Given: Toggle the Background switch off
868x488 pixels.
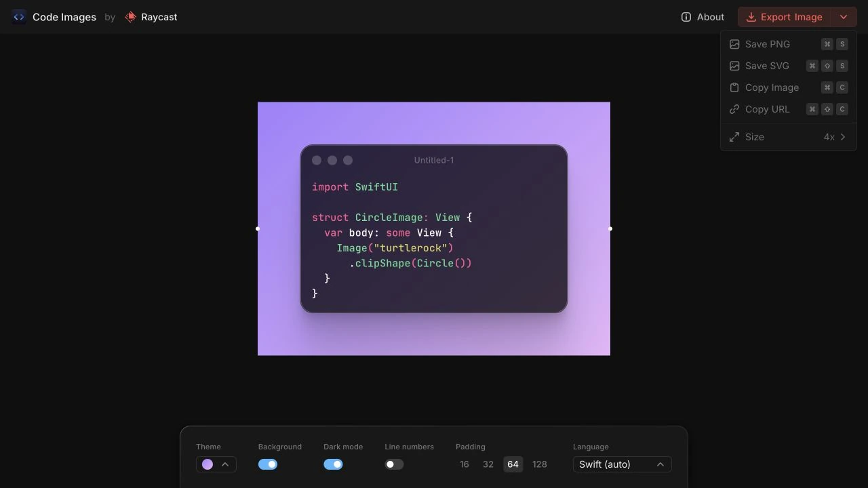Looking at the screenshot, I should (268, 464).
